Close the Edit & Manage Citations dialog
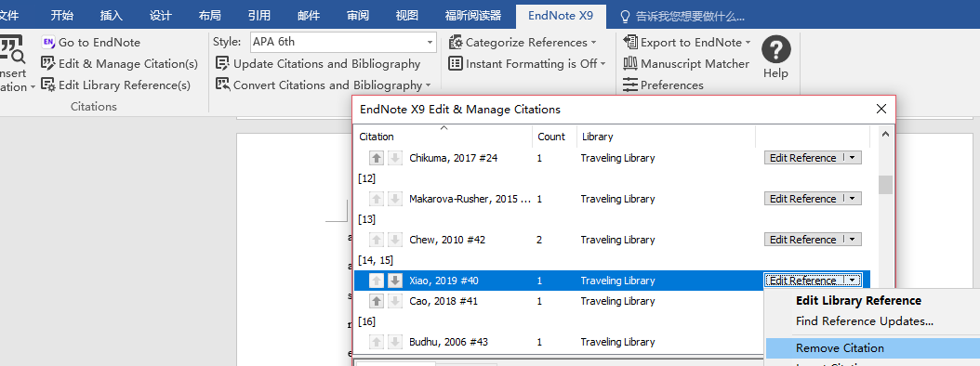Image resolution: width=980 pixels, height=366 pixels. 881,110
